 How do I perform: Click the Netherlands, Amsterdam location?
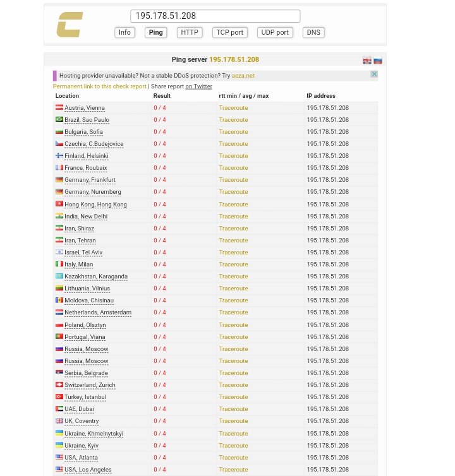[98, 312]
